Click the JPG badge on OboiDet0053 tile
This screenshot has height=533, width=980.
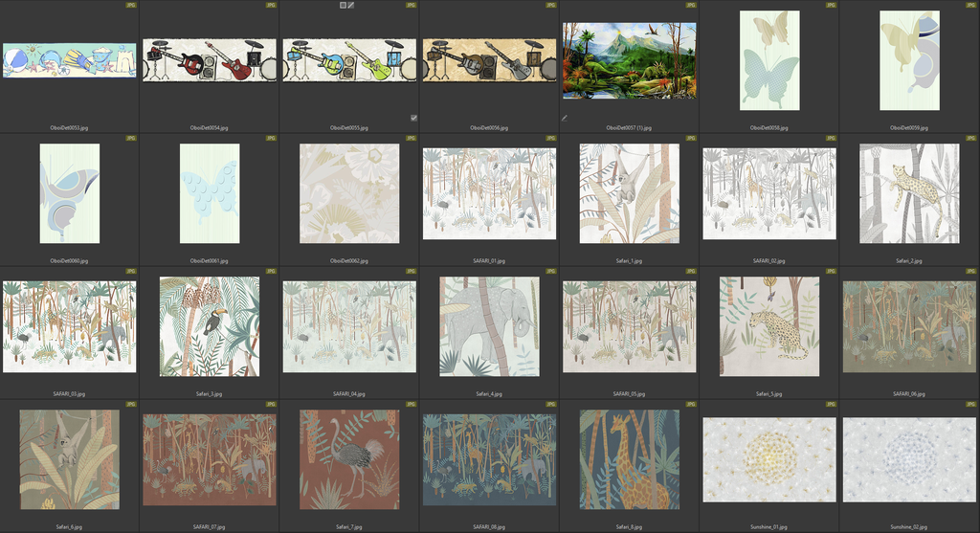pos(131,5)
